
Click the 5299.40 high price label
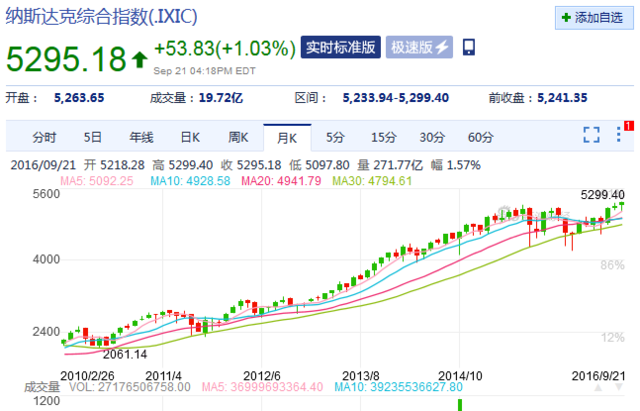pos(602,195)
